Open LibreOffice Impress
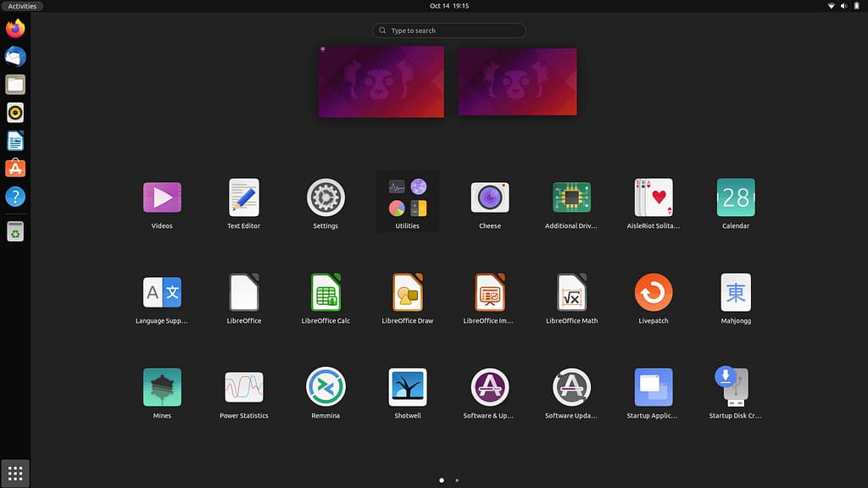868x488 pixels. click(x=489, y=291)
